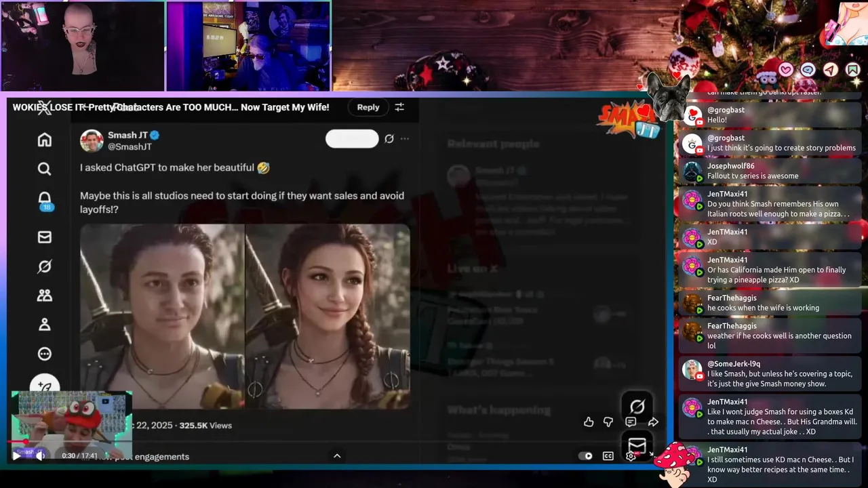The width and height of the screenshot is (868, 488).
Task: Click Josephwolf86 chat avatar
Action: click(x=692, y=171)
